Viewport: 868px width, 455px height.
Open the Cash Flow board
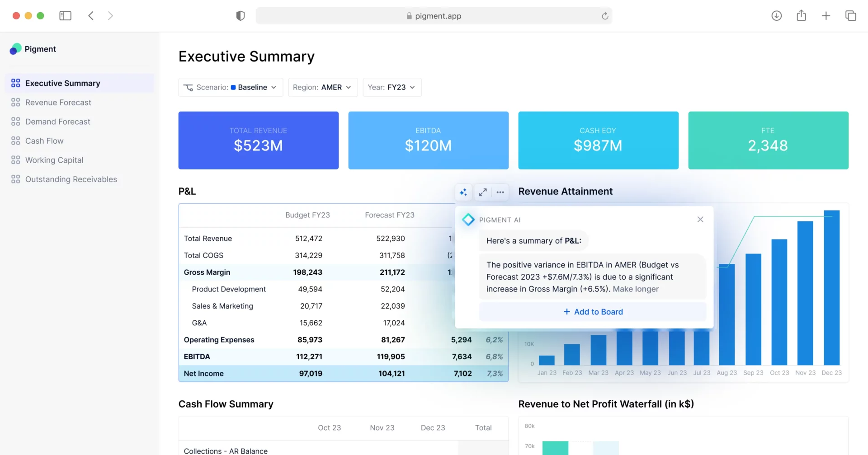pos(44,141)
